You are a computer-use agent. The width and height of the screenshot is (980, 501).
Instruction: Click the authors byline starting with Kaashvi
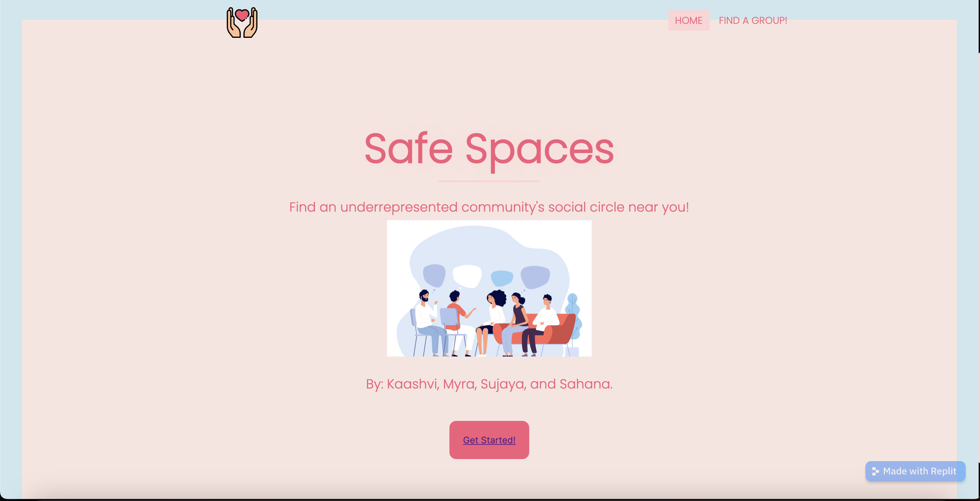[489, 384]
